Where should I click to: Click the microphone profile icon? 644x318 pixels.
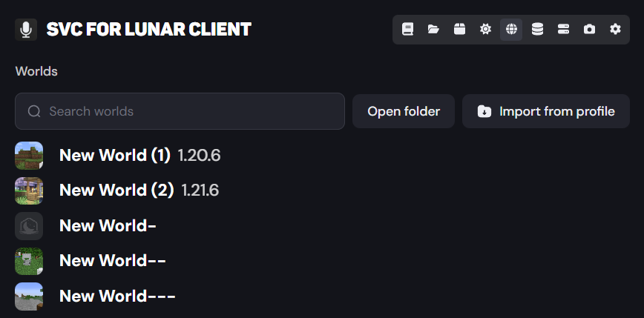click(x=26, y=30)
